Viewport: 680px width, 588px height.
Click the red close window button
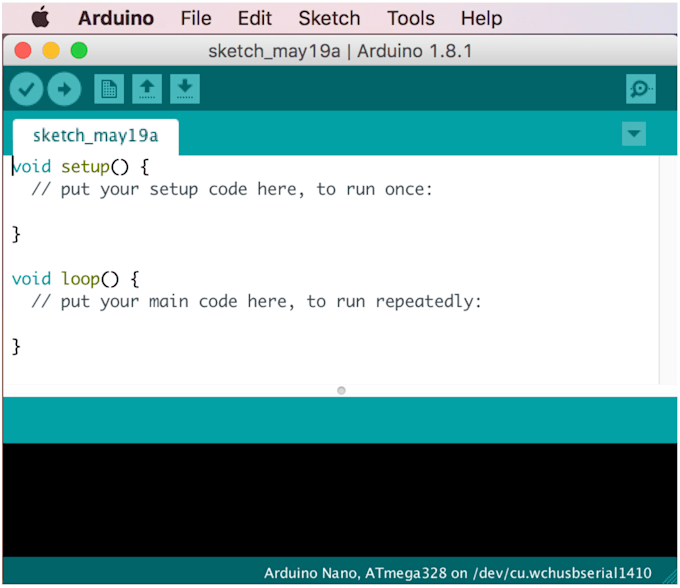(23, 51)
